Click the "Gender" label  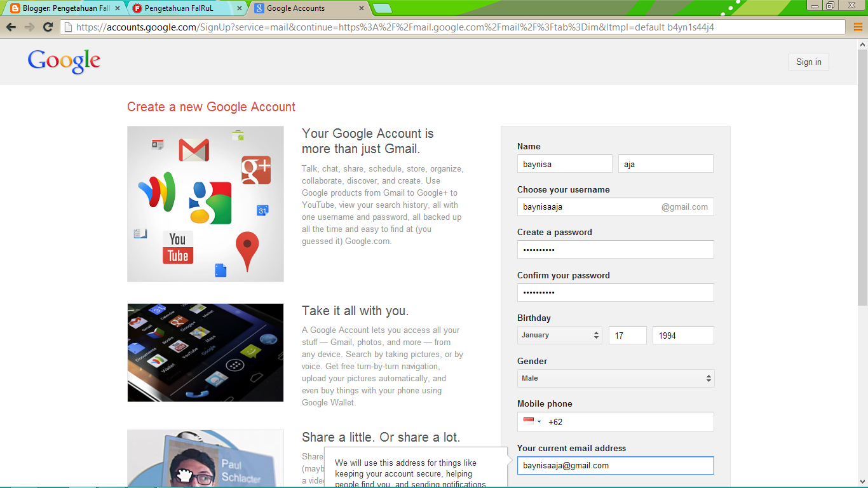pos(532,361)
